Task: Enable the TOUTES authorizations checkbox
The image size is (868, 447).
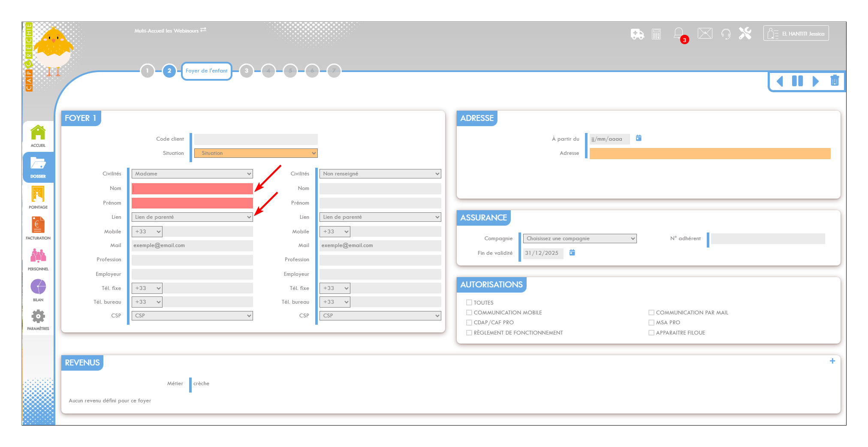Action: click(469, 302)
